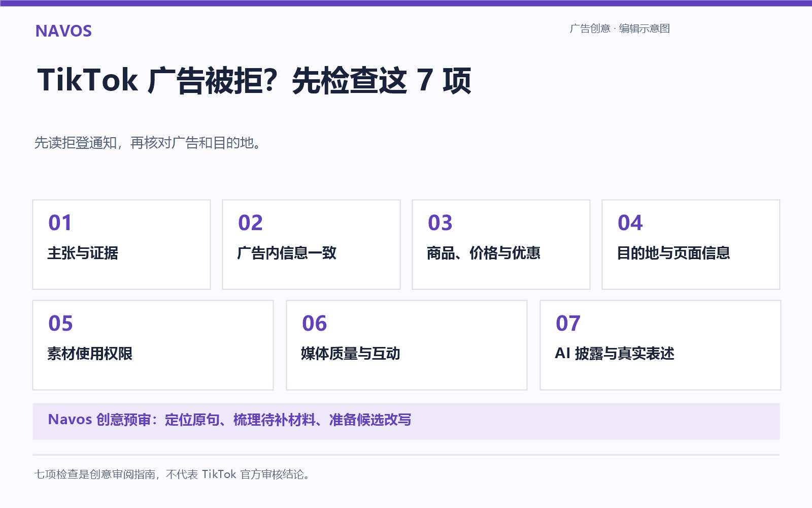812x508 pixels.
Task: Click the '广告创意 · 编辑示意图' header label
Action: [x=620, y=28]
